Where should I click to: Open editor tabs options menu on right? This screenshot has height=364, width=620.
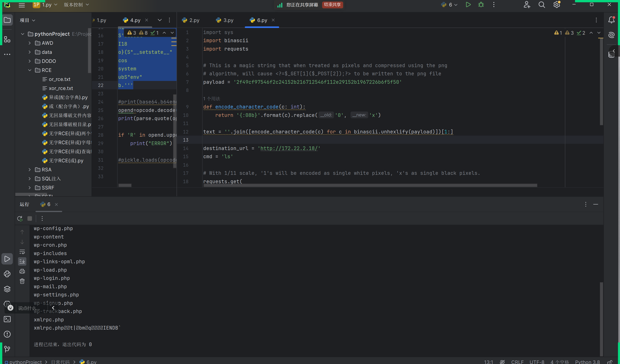point(596,20)
